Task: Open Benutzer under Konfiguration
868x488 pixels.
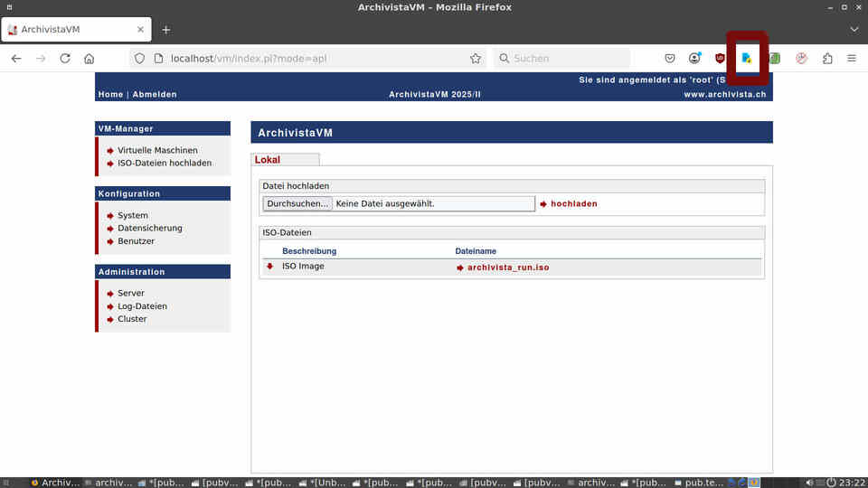Action: pyautogui.click(x=136, y=241)
